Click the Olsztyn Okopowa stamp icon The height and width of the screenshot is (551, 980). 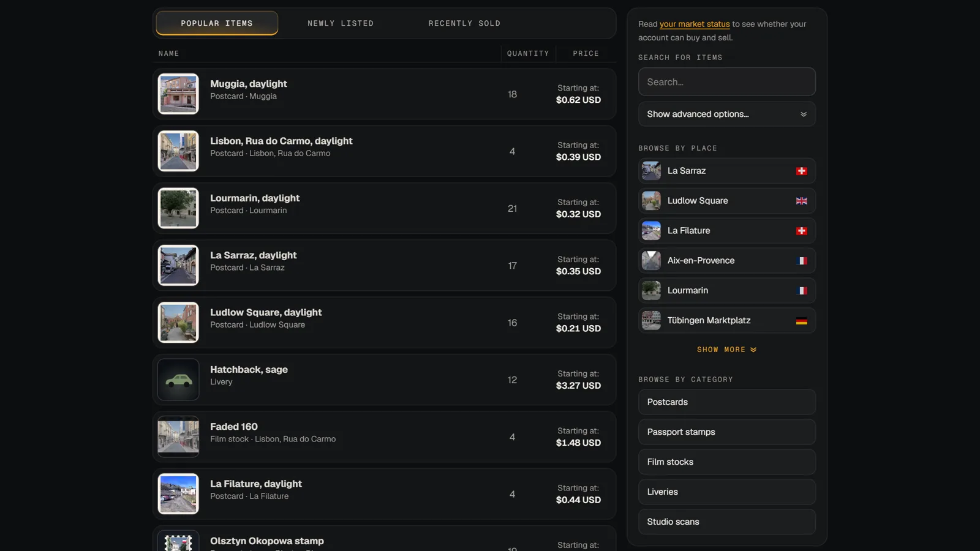[x=178, y=541]
